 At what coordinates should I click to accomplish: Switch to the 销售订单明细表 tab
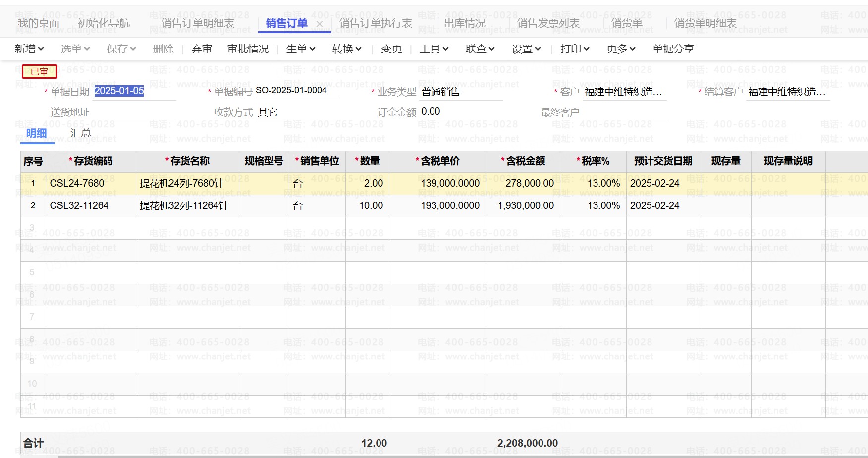pos(198,23)
